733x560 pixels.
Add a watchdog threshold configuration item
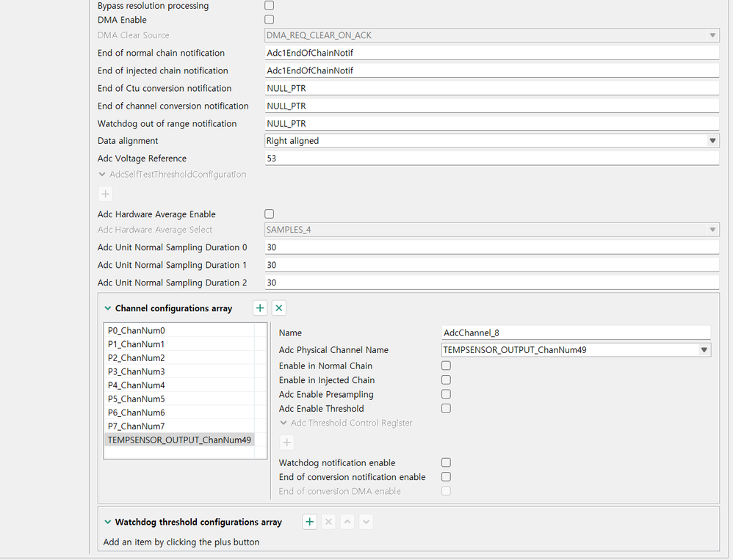click(x=310, y=522)
